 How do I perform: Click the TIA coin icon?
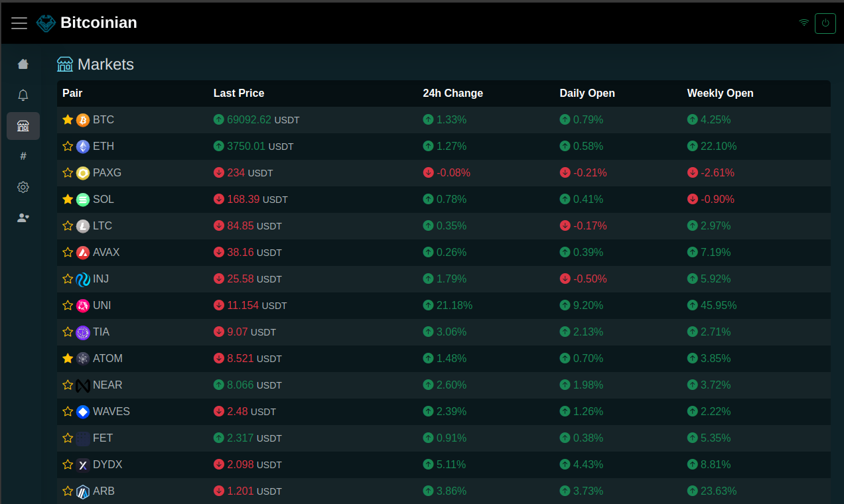[83, 332]
